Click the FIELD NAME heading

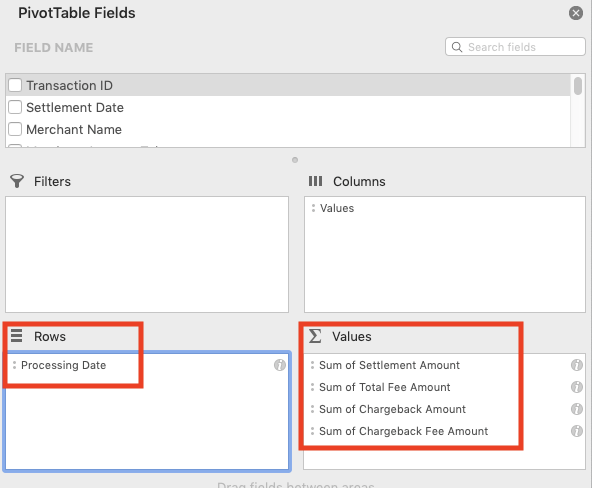[54, 48]
